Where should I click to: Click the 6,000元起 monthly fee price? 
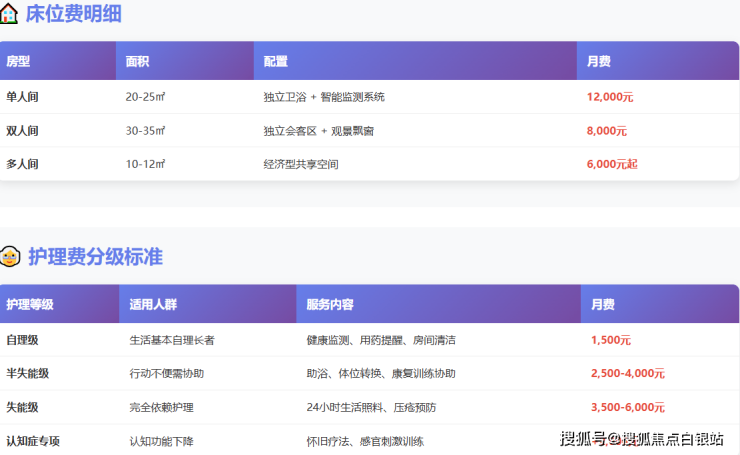coord(611,164)
